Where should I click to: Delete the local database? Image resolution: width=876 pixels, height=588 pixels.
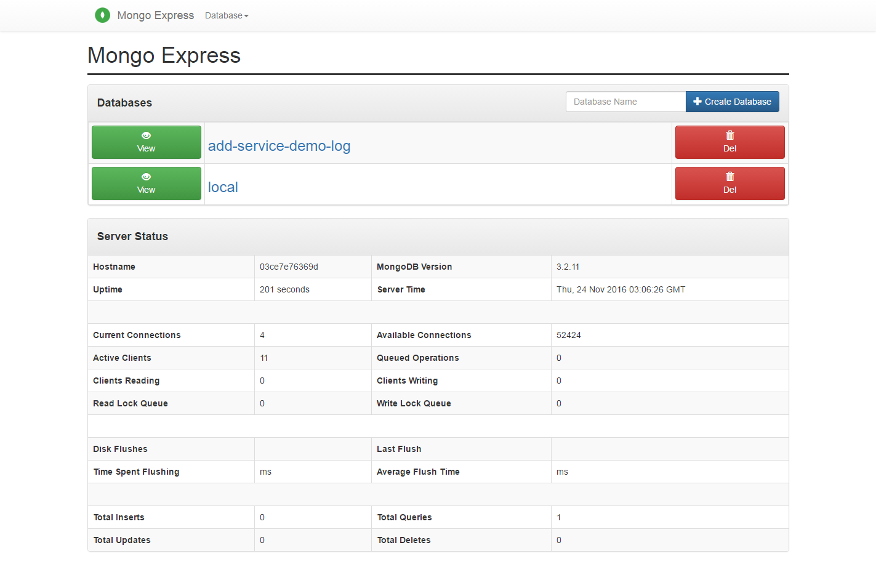(x=729, y=183)
